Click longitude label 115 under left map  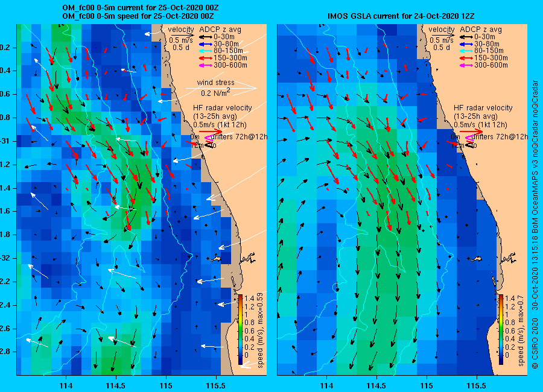point(166,385)
